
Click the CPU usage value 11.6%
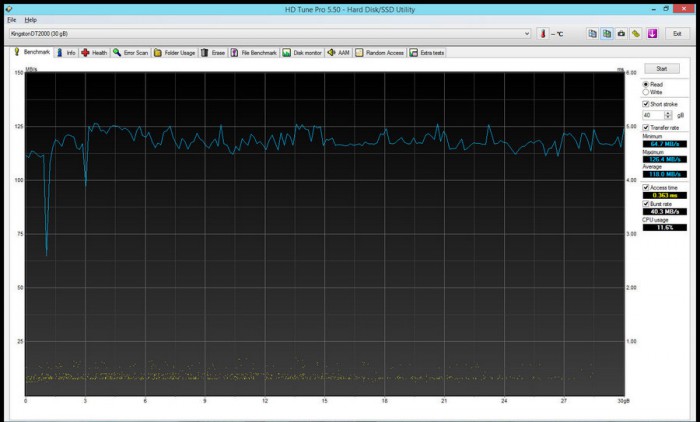[x=665, y=228]
